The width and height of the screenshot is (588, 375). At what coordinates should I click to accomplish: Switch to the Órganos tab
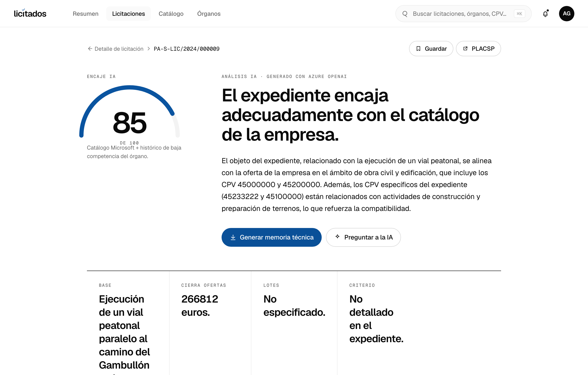209,14
